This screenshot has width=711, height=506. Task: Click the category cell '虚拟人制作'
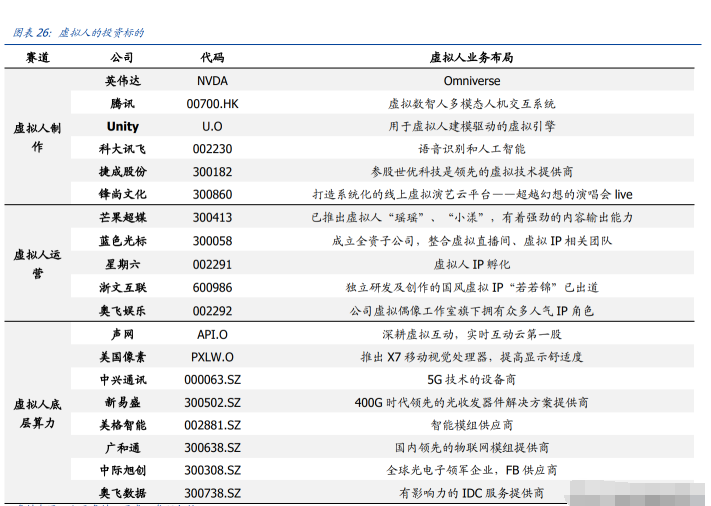click(37, 137)
